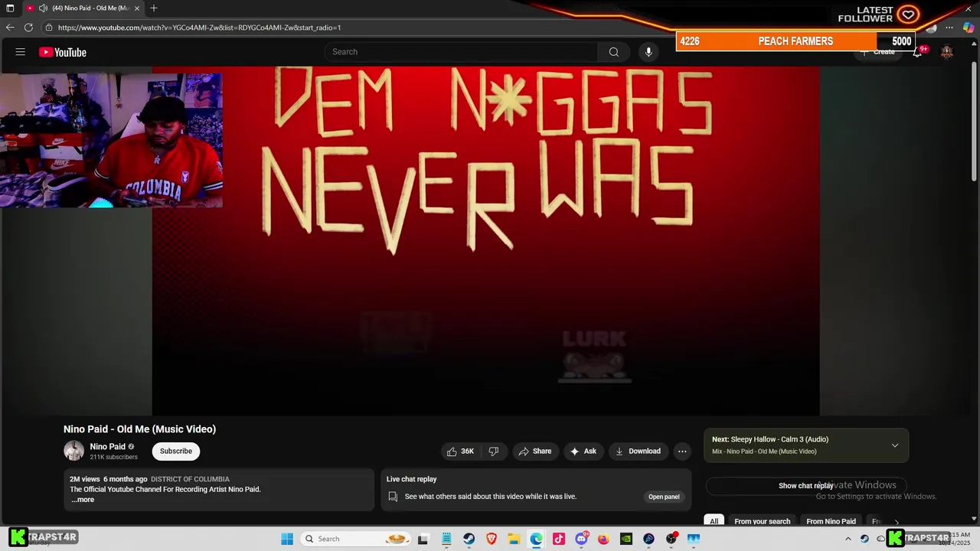The width and height of the screenshot is (980, 551).
Task: Click the District of Columbia location text
Action: click(x=190, y=479)
